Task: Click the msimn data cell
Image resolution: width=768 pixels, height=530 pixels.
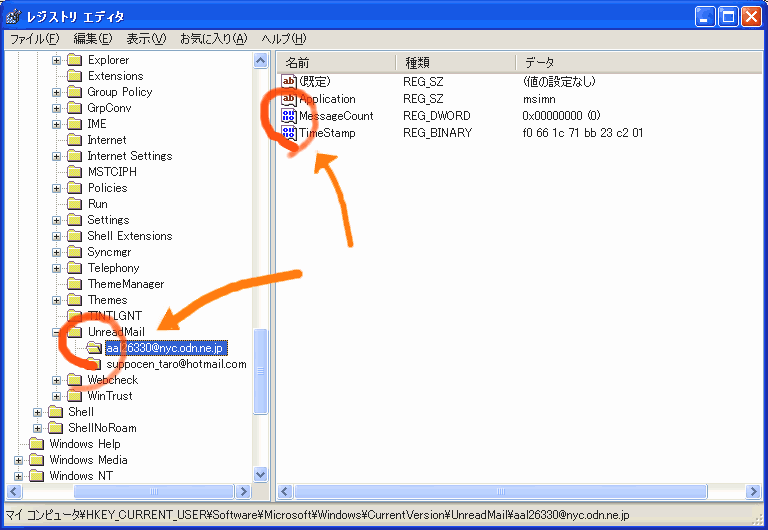Action: click(539, 99)
